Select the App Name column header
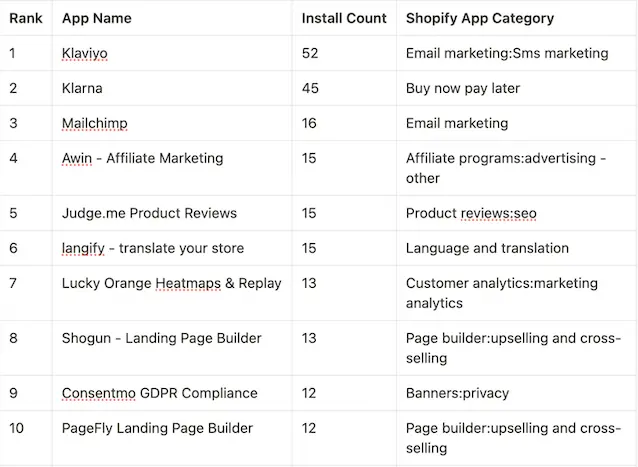 coord(172,18)
